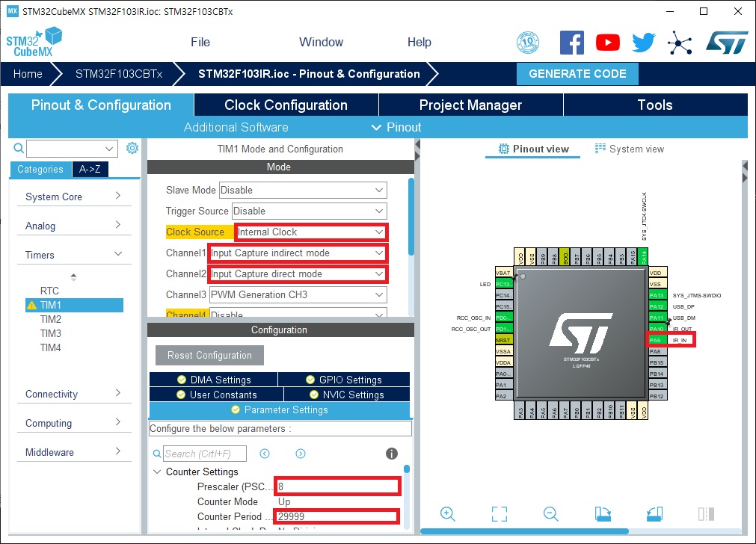Screen dimensions: 756x544
Task: Open the File menu
Action: click(200, 43)
